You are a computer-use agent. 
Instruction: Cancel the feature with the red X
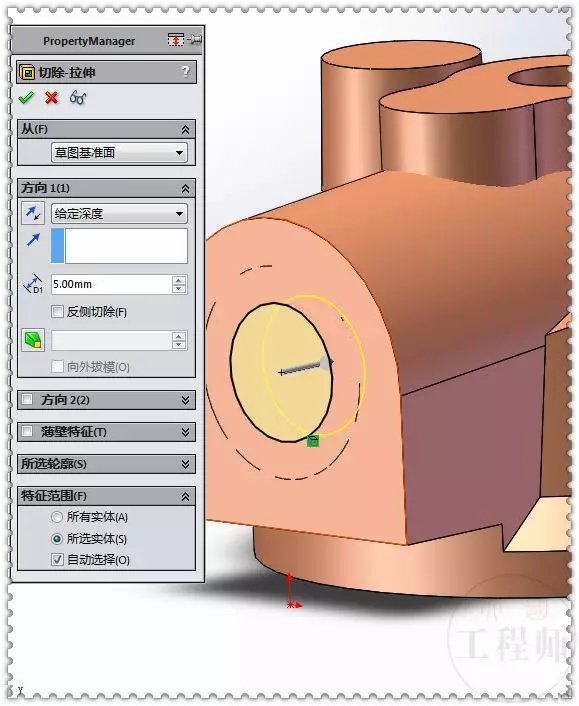tap(52, 97)
